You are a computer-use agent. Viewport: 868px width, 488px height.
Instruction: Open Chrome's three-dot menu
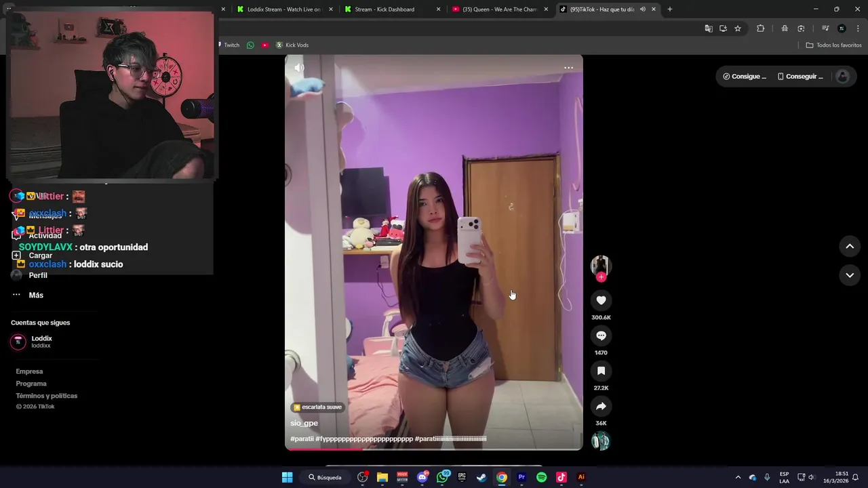coord(859,28)
